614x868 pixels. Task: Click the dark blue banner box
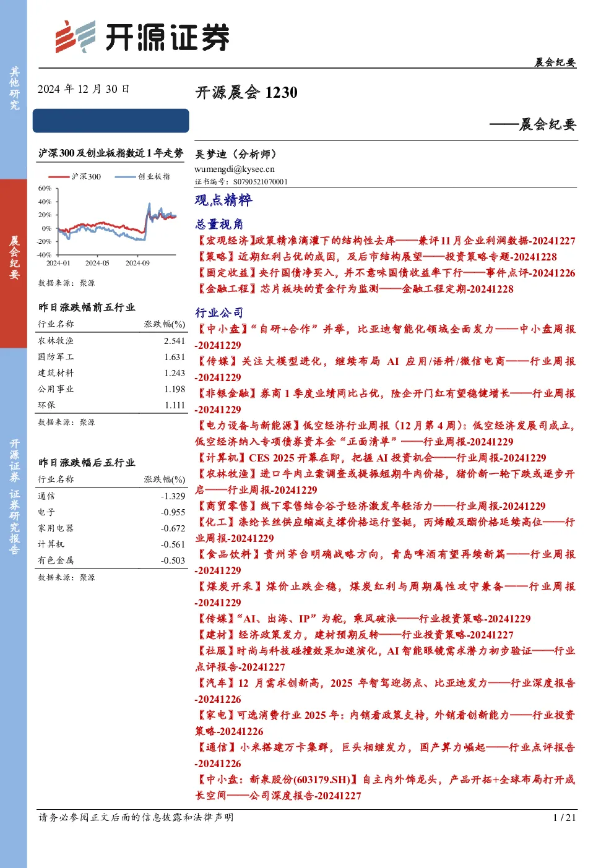click(111, 121)
